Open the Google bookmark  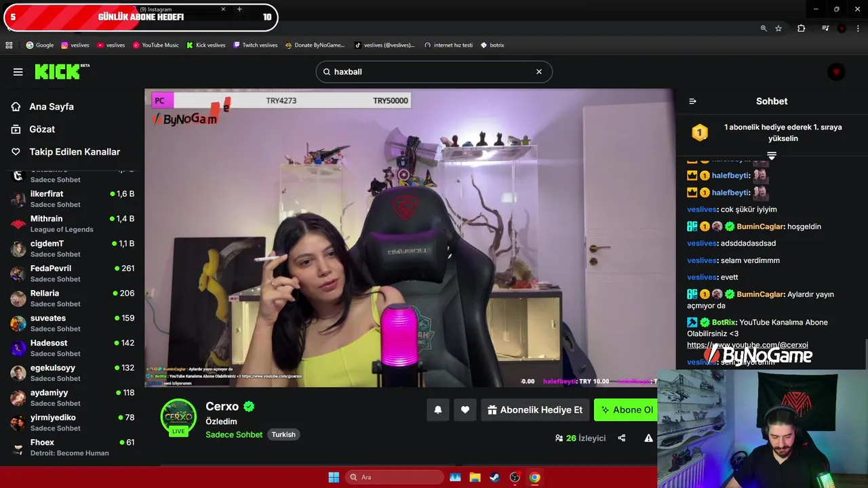tap(39, 45)
